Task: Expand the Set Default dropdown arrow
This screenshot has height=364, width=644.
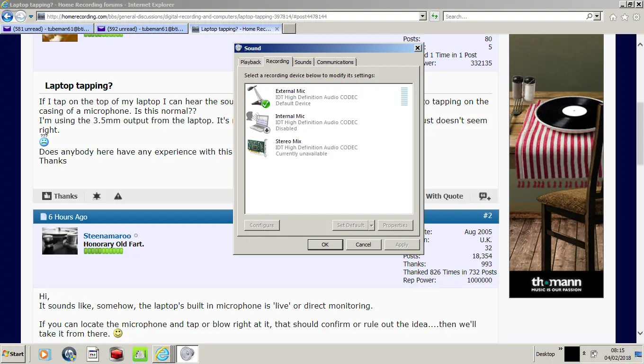Action: coord(372,225)
